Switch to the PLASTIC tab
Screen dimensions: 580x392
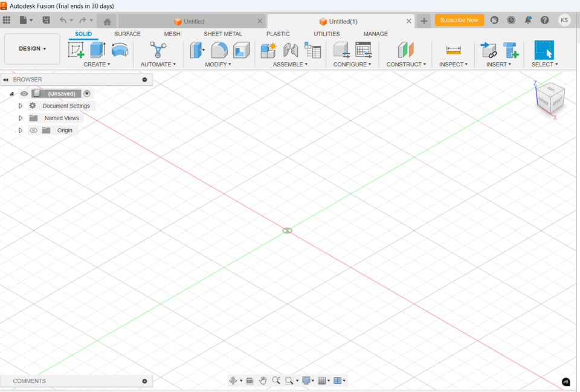(278, 34)
